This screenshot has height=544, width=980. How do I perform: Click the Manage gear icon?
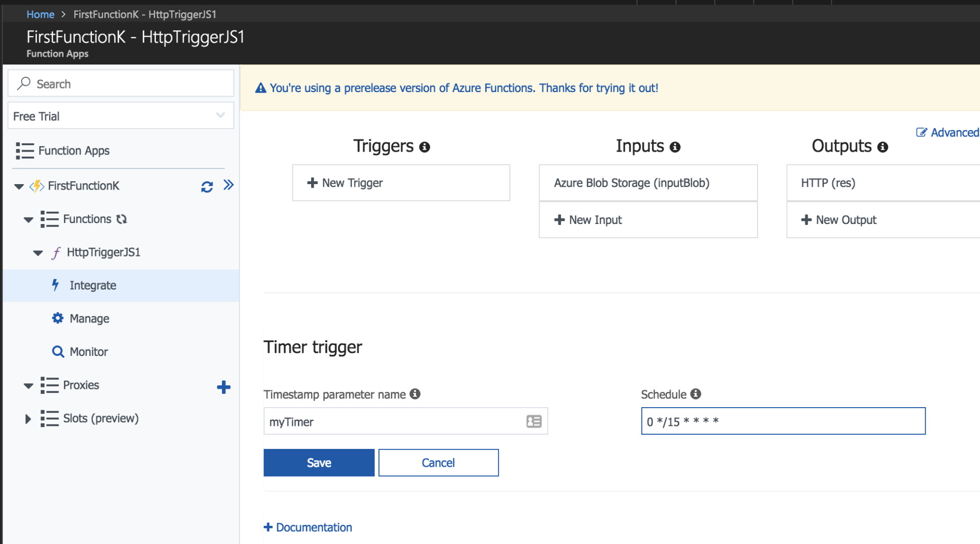pyautogui.click(x=58, y=318)
